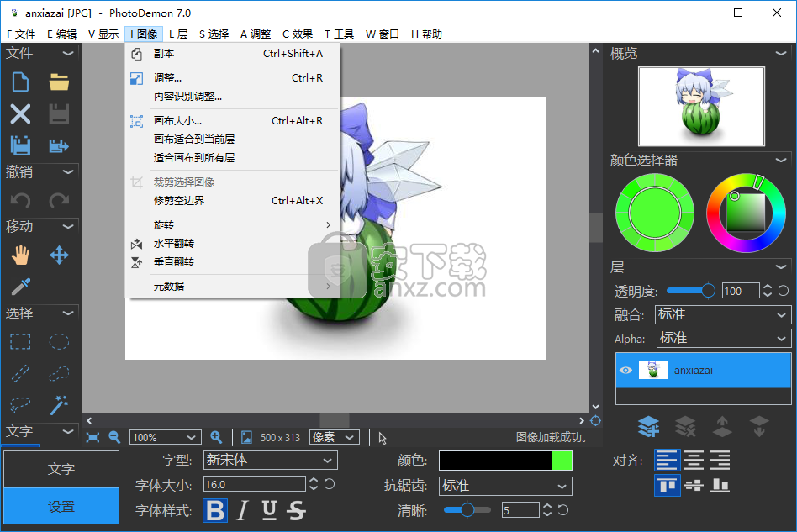Open the A 调整 menu

tap(256, 34)
